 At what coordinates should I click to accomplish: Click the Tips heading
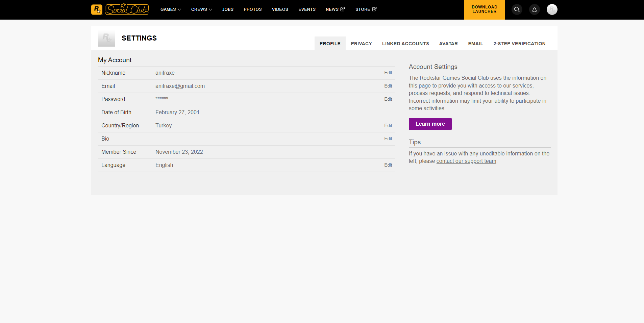(415, 142)
